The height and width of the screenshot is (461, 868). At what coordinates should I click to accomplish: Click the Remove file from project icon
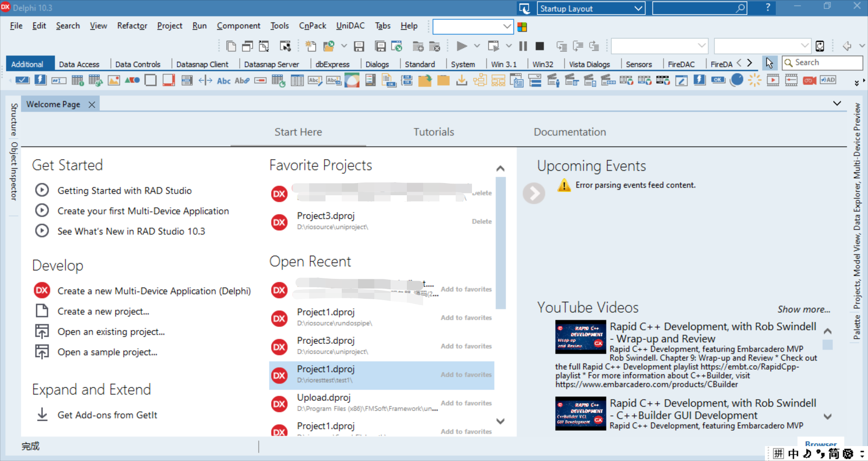(434, 46)
